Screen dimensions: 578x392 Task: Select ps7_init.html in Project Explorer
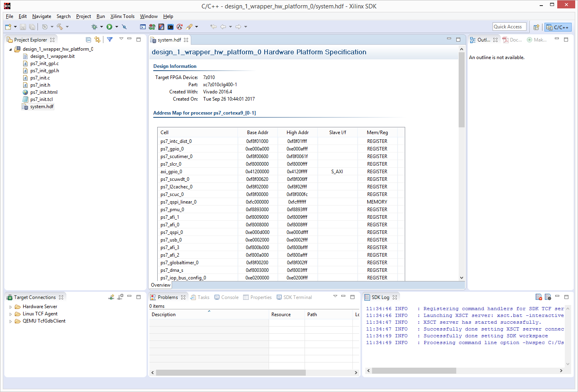tap(44, 92)
